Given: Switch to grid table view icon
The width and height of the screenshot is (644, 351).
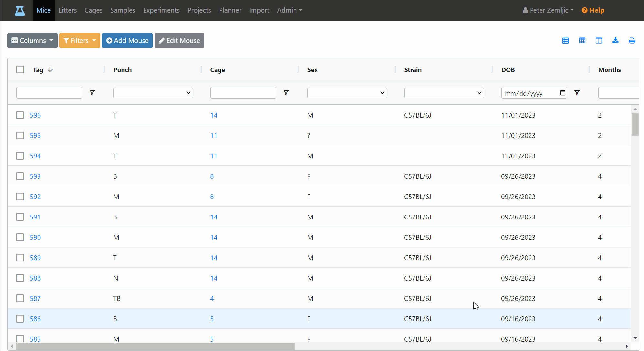Looking at the screenshot, I should [582, 41].
